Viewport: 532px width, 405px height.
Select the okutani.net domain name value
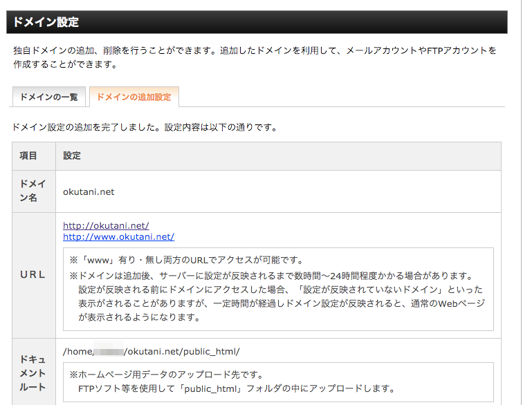pos(89,192)
